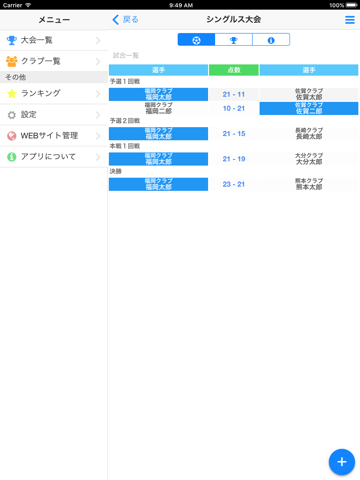Tap the red globe WEBサイト管理 icon
Image resolution: width=360 pixels, height=480 pixels.
12,136
